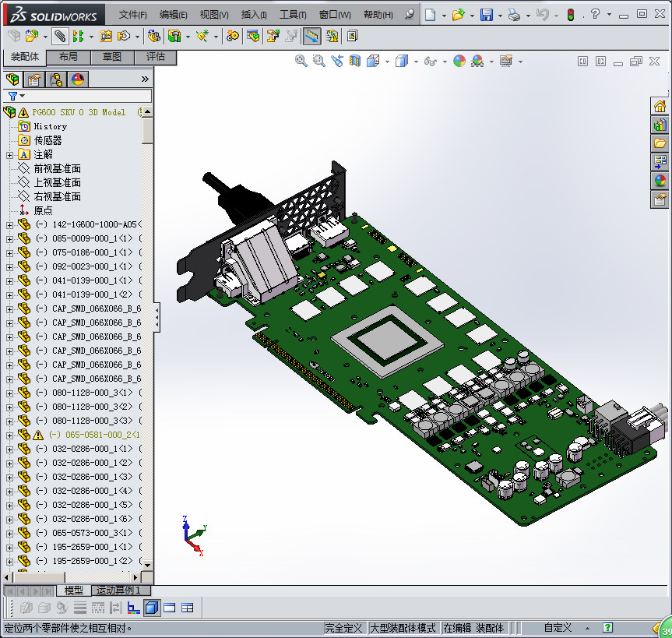
Task: Open the ConfigurationManager tab icon
Action: tap(56, 79)
